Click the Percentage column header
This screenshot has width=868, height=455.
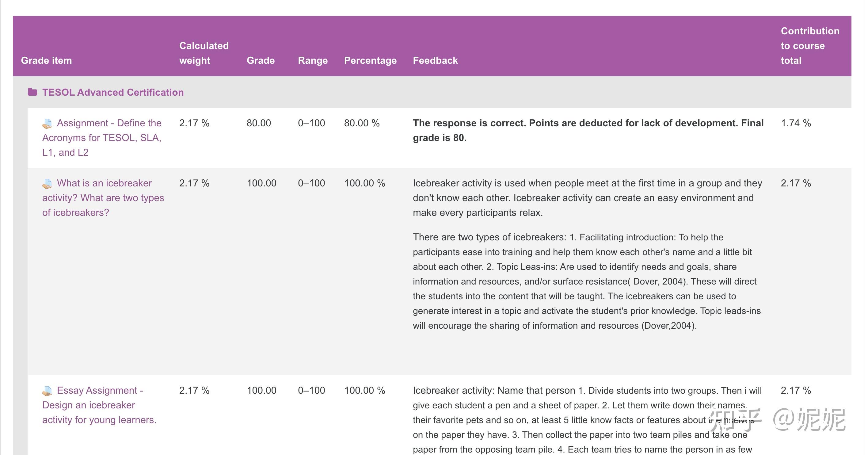point(370,60)
